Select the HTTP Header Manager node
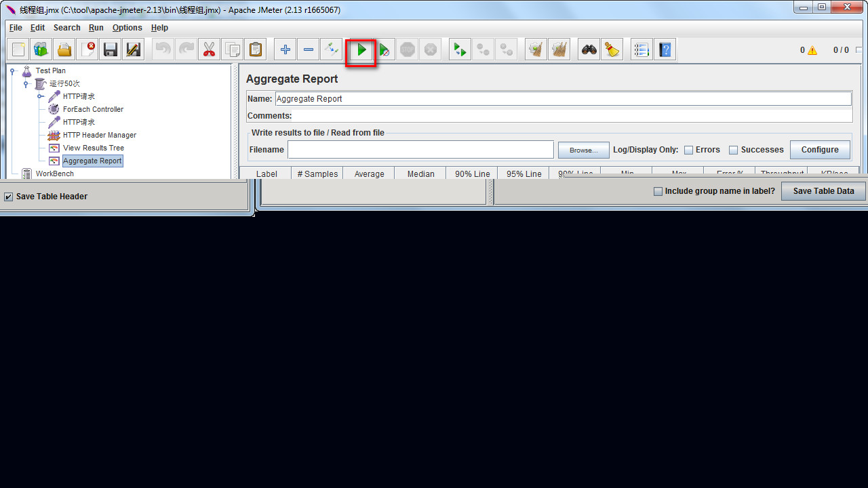868x488 pixels. (100, 135)
